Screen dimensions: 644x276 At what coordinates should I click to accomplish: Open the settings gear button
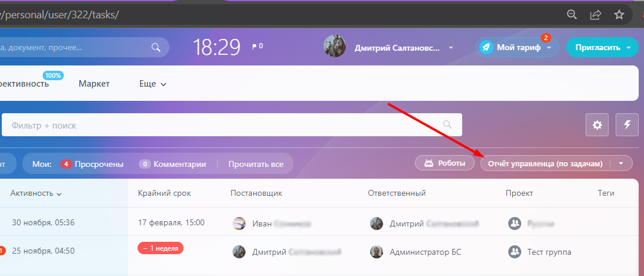[597, 124]
